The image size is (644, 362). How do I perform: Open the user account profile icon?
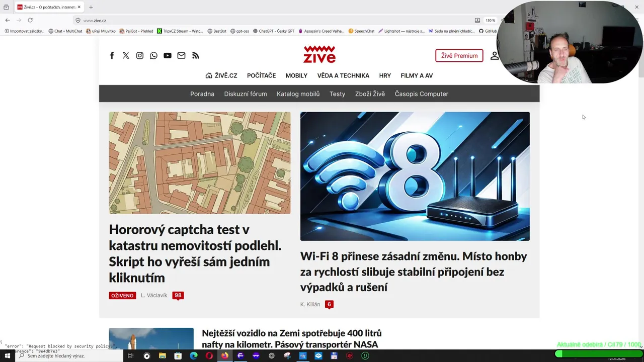point(495,56)
